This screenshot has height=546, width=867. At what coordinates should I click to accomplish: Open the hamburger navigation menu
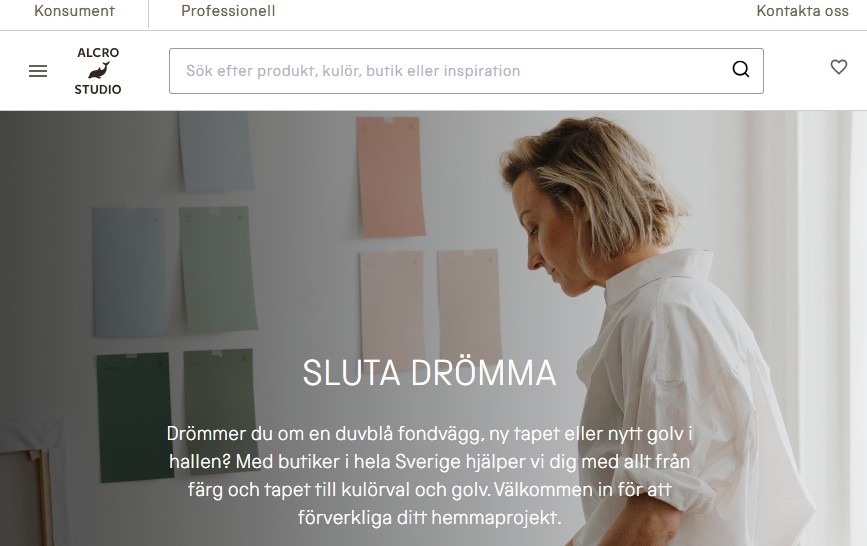coord(38,71)
